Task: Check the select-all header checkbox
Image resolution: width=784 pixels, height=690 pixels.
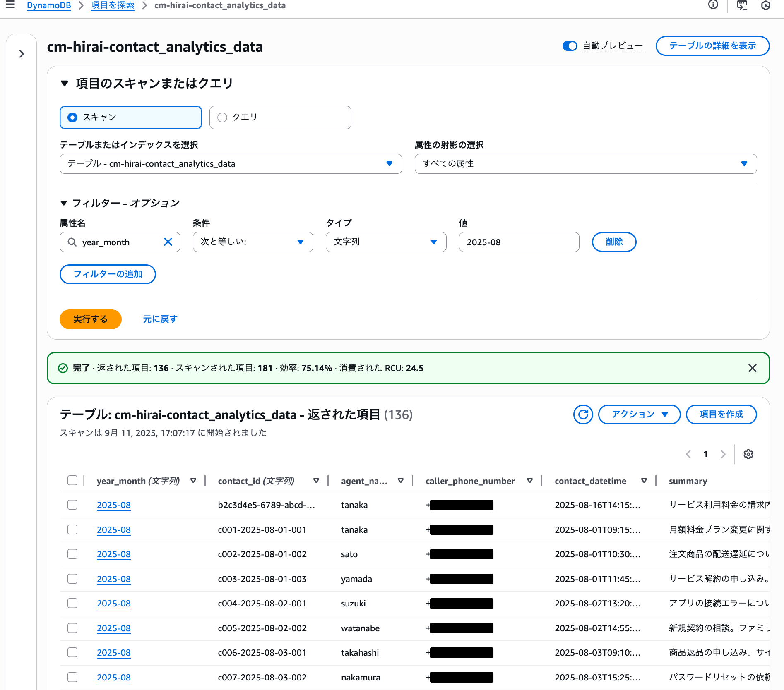Action: click(72, 480)
